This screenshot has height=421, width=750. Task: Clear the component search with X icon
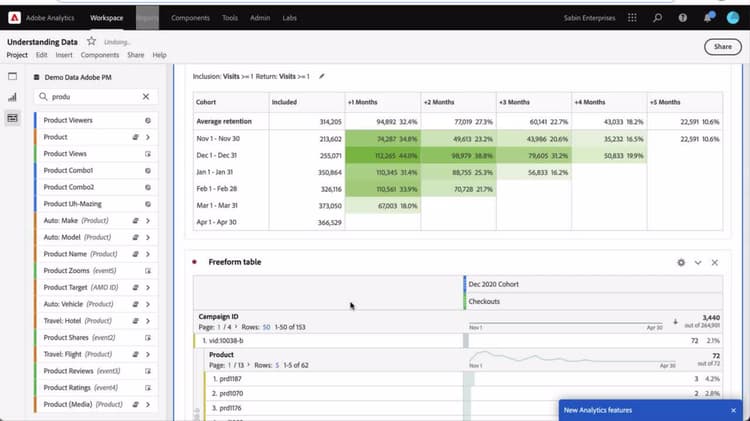coord(146,97)
